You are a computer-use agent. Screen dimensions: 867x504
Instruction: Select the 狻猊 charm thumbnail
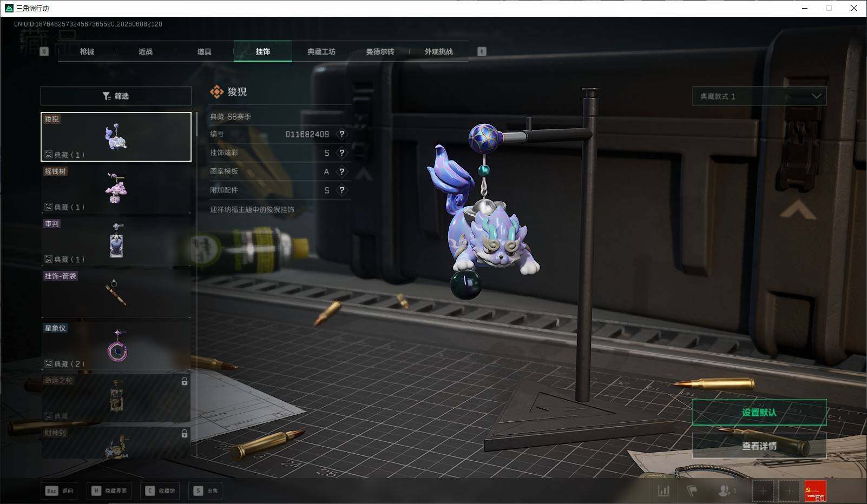pos(116,137)
